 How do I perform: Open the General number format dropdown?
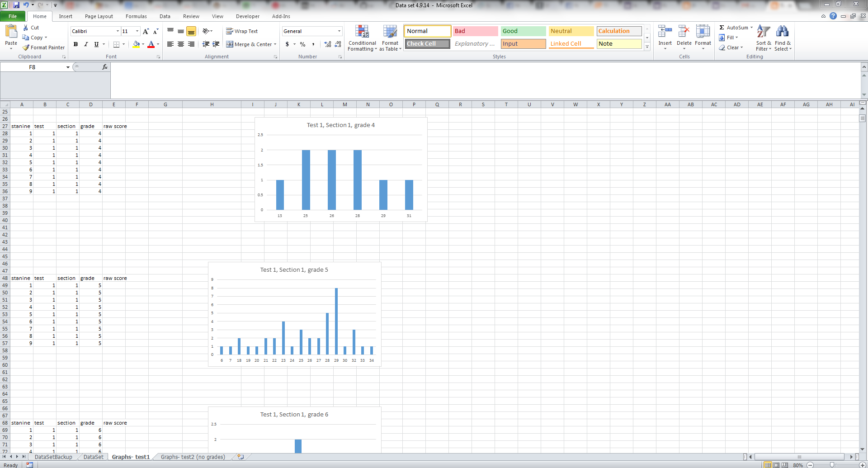(x=339, y=31)
